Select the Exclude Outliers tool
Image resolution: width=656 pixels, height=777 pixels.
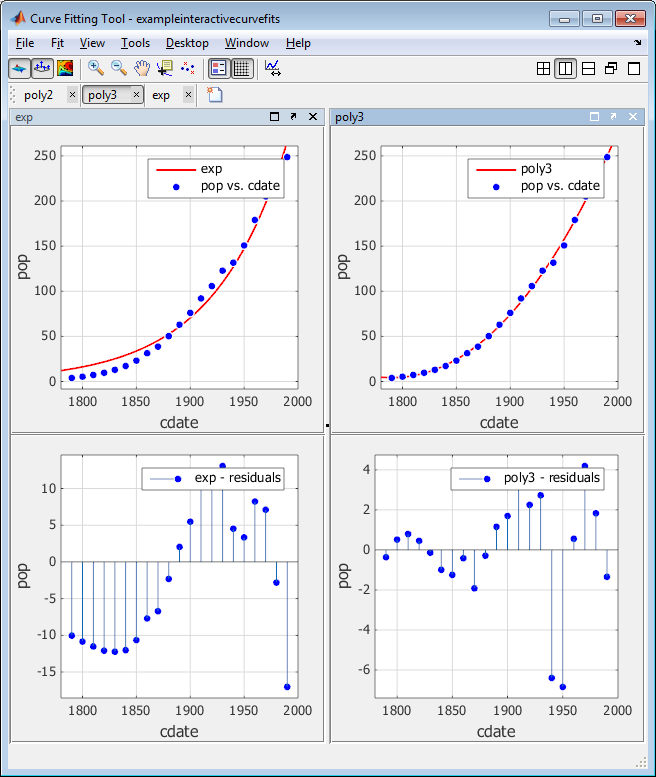(187, 68)
